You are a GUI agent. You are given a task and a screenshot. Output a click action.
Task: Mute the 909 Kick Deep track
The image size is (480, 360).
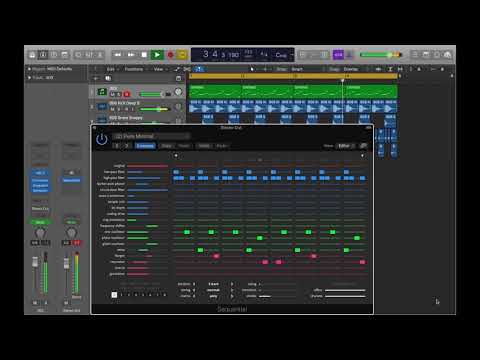112,109
